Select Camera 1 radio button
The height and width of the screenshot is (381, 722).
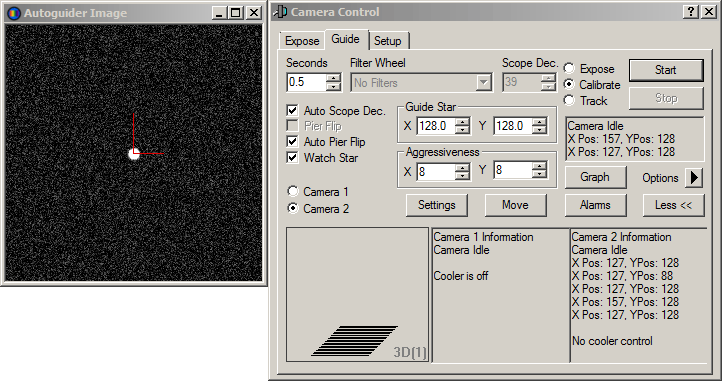pyautogui.click(x=293, y=191)
